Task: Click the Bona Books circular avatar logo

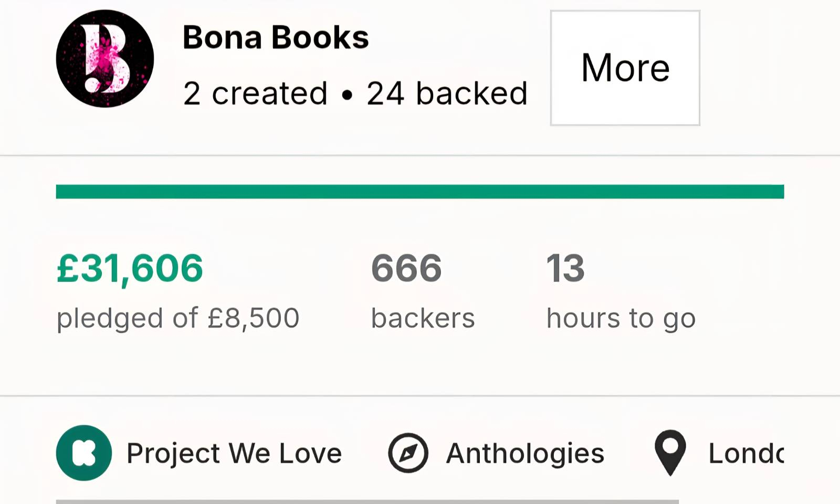Action: (105, 59)
